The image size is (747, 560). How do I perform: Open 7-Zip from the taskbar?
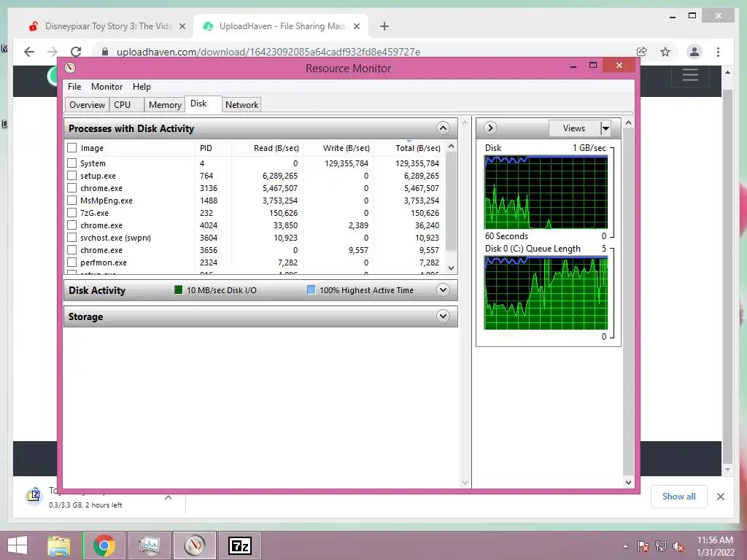239,545
